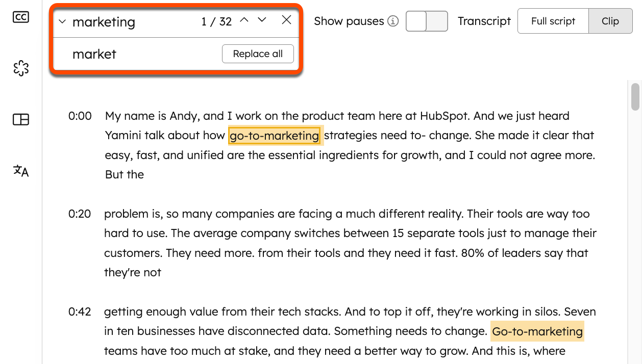Click the highlighted go-to-marketing match in first paragraph
642x364 pixels.
pyautogui.click(x=275, y=136)
